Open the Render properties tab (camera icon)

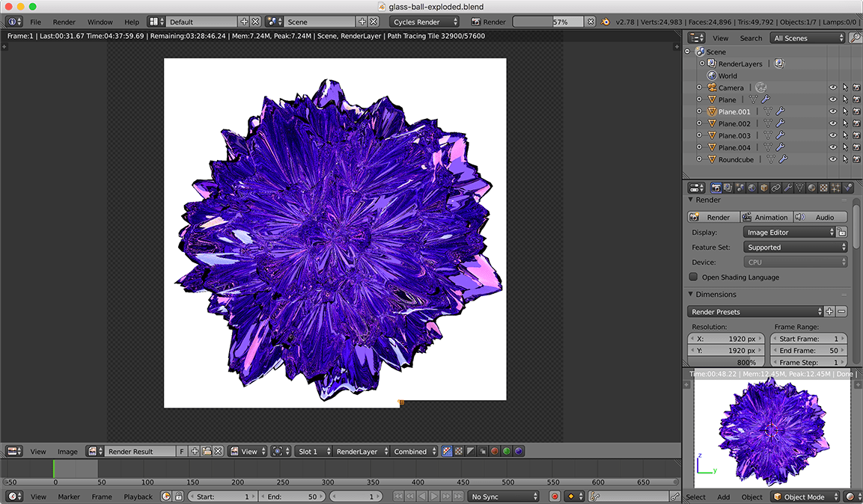click(716, 188)
